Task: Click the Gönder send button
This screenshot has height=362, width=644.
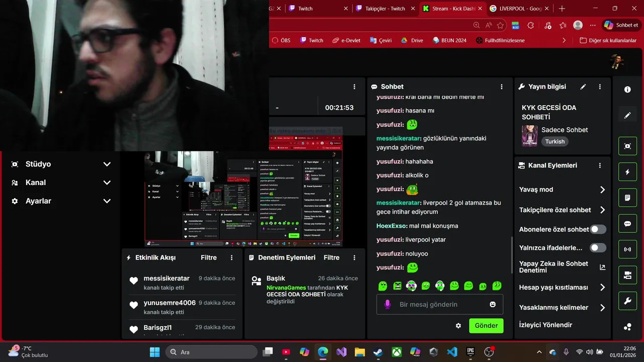Action: click(x=486, y=325)
